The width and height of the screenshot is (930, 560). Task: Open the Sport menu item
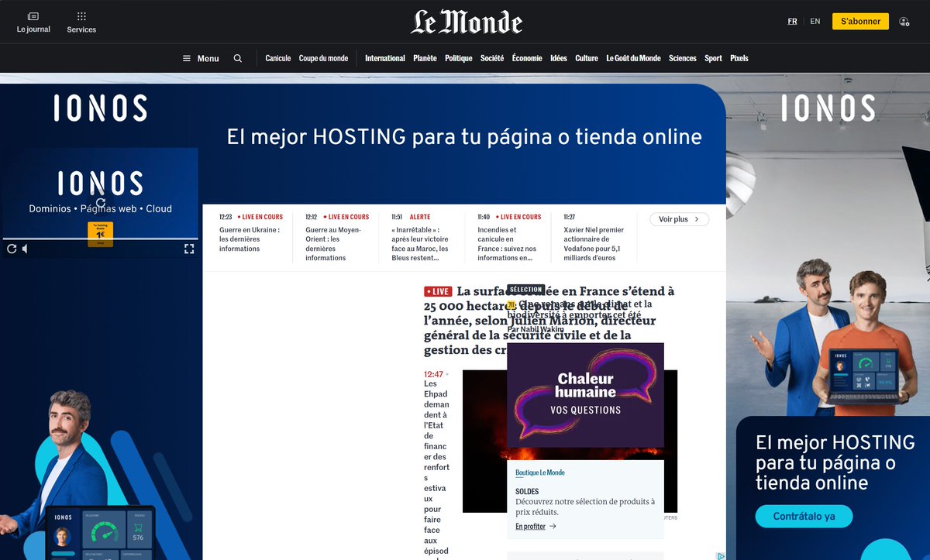[713, 58]
